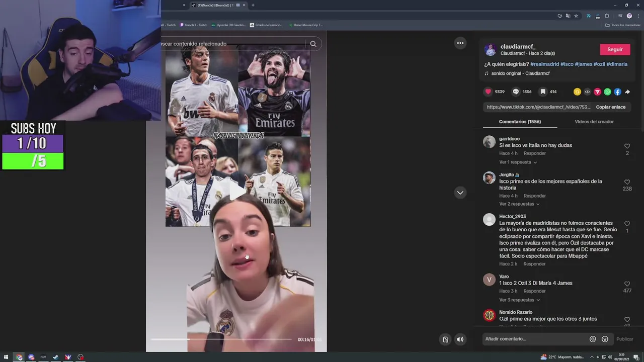The height and width of the screenshot is (362, 644).
Task: Expand 'Ver 3 respuestas' under Varo
Action: tap(519, 300)
